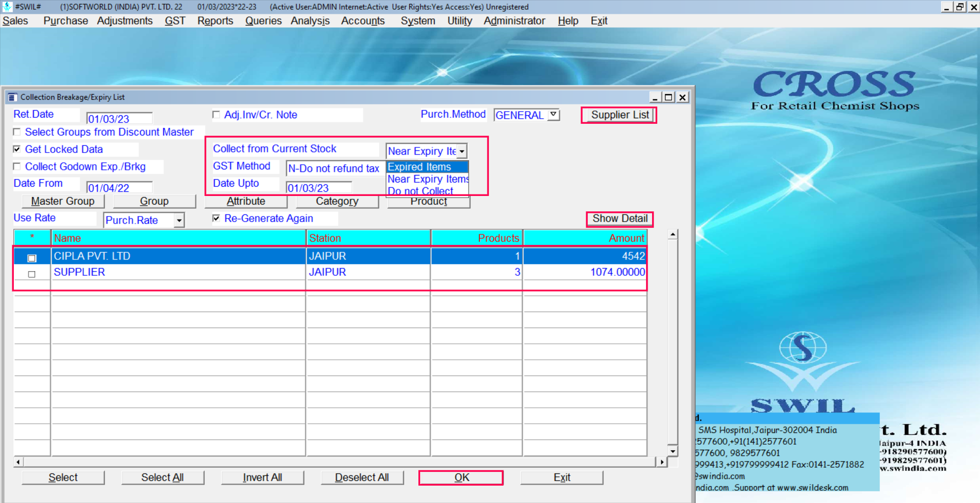This screenshot has width=980, height=503.
Task: Open the Reports menu
Action: (x=215, y=21)
